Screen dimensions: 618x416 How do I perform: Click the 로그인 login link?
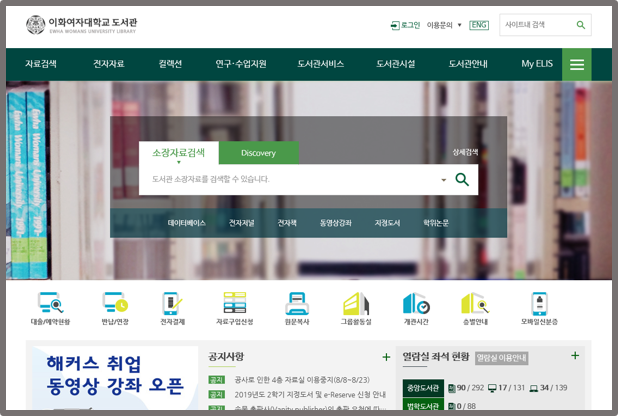(x=405, y=25)
